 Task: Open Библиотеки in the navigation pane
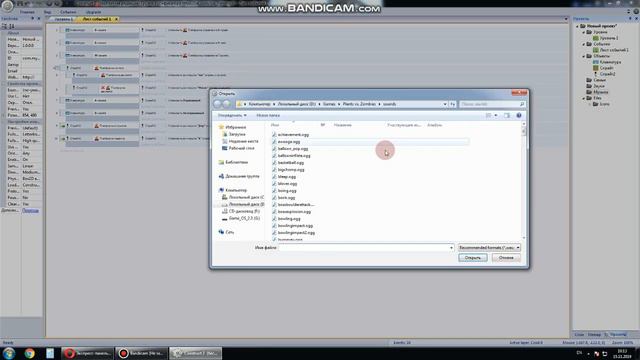[x=236, y=162]
